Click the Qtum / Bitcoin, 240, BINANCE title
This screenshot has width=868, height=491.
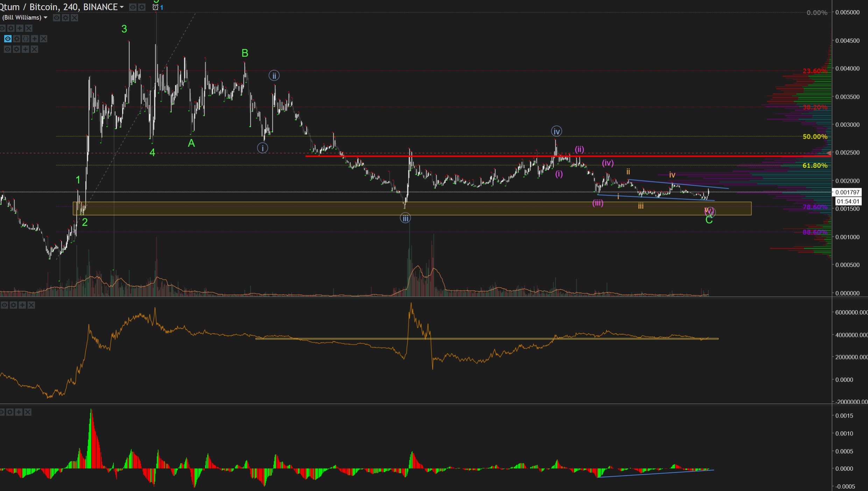coord(59,7)
